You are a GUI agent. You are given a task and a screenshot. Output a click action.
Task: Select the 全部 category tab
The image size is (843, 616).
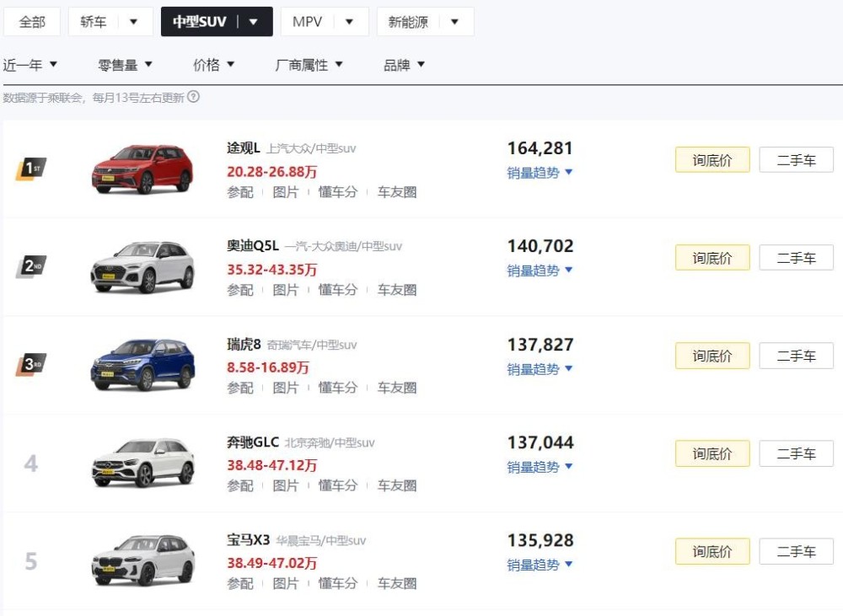32,22
